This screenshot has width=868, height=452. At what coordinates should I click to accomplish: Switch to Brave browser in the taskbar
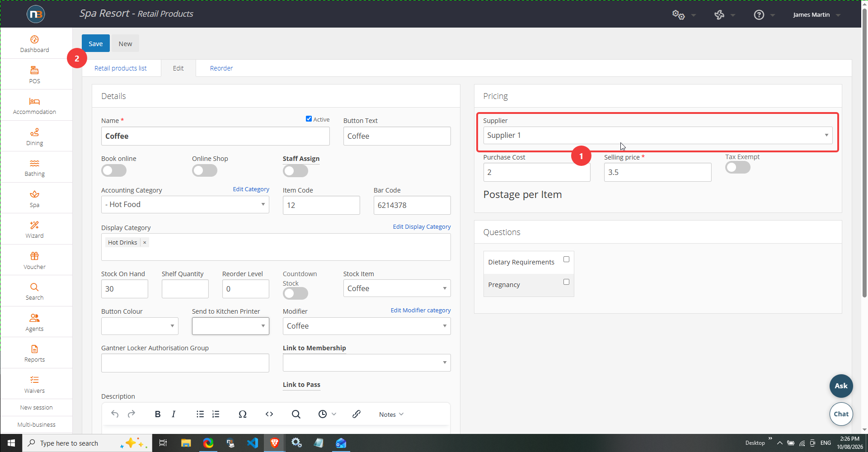coord(274,443)
